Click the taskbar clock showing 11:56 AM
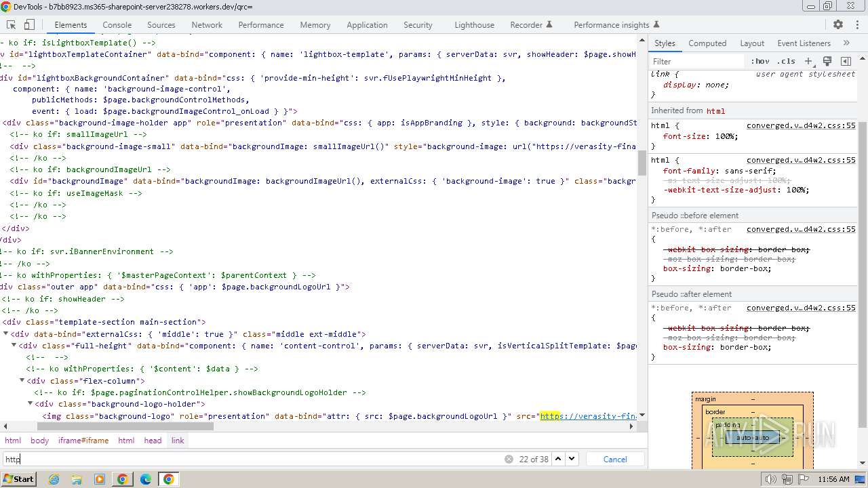 click(x=833, y=479)
